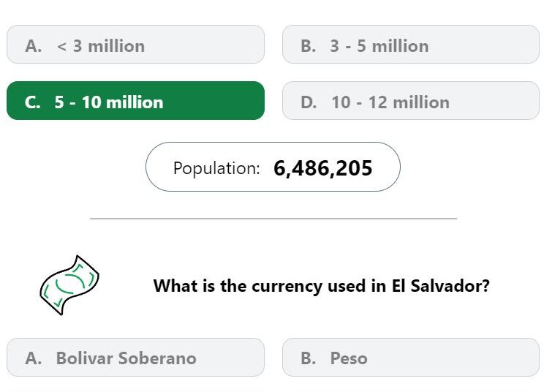Viewport: 544px width, 392px height.
Task: Click the letter B. beside 3 - 5 million
Action: 309,46
